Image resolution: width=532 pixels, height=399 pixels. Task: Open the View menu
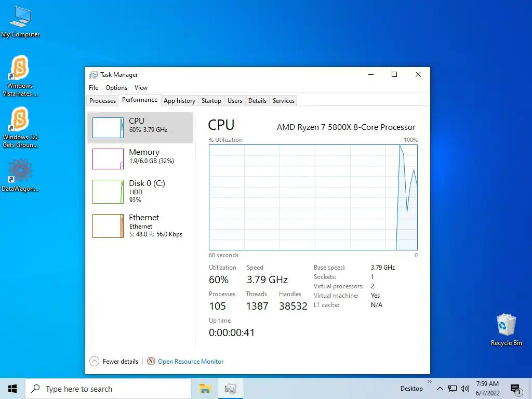click(x=141, y=87)
